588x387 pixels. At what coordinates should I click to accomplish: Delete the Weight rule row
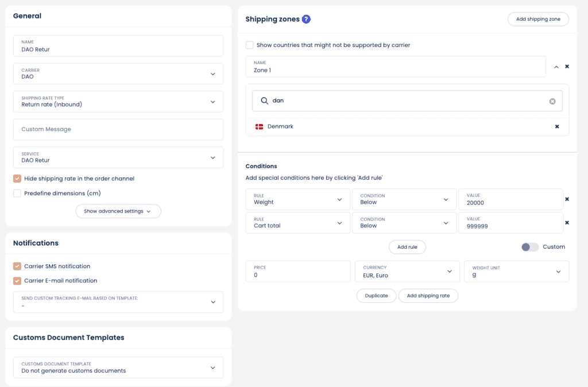(567, 199)
